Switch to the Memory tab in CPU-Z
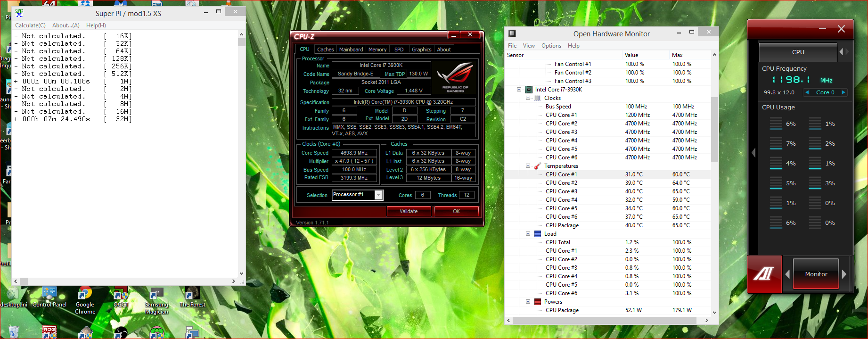This screenshot has height=339, width=868. point(377,50)
